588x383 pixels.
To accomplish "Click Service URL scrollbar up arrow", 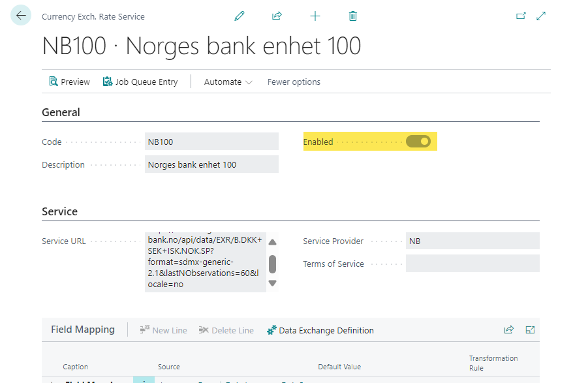I will [273, 242].
